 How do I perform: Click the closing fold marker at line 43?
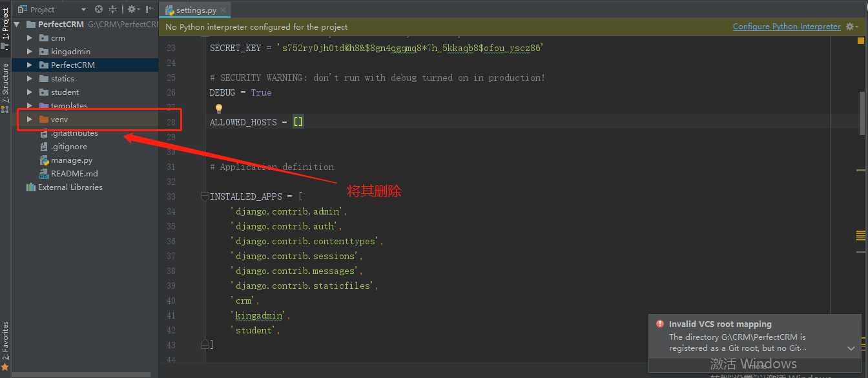click(x=205, y=345)
